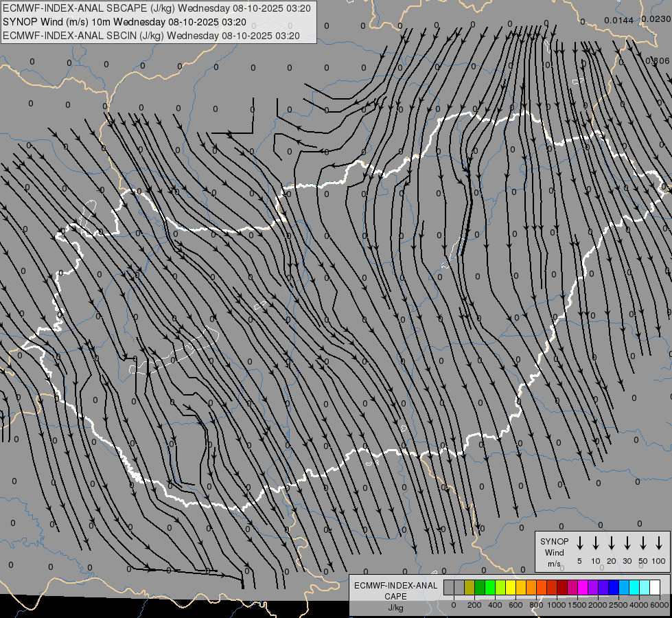Screen dimensions: 672x618
Task: Click the first gray CAPE legend swatch
Action: point(449,587)
